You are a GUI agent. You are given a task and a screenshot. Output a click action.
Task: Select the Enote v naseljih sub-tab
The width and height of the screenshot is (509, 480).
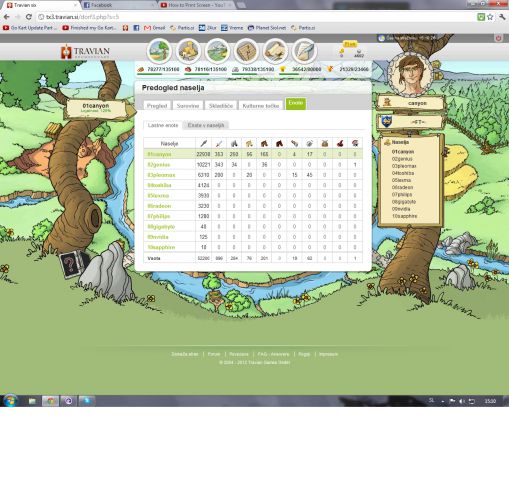pyautogui.click(x=206, y=125)
